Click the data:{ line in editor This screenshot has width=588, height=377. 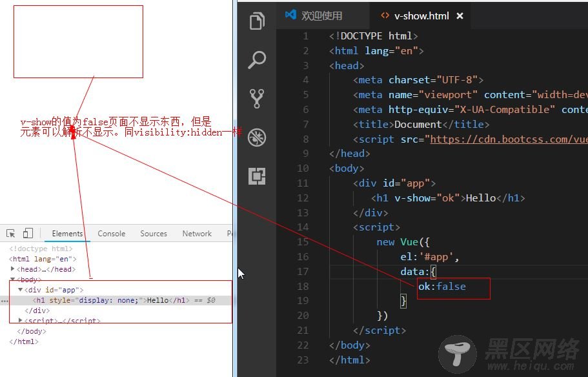418,272
